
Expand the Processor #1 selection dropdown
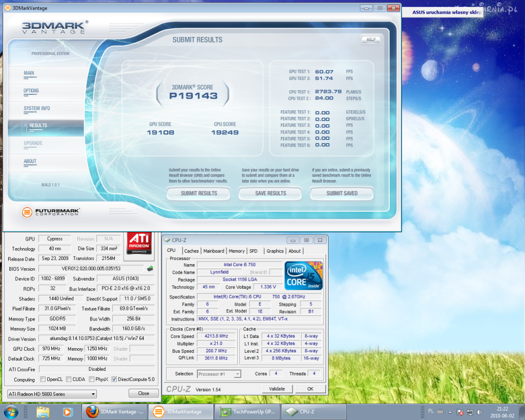click(219, 374)
